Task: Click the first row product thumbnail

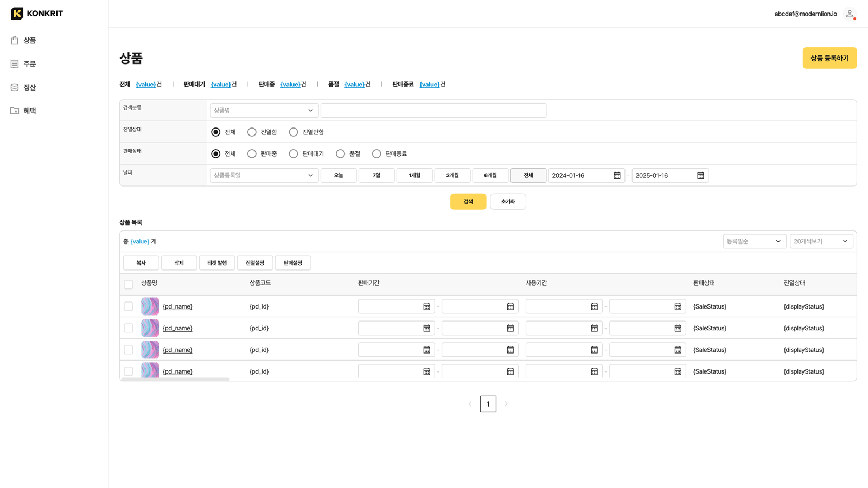Action: click(150, 306)
